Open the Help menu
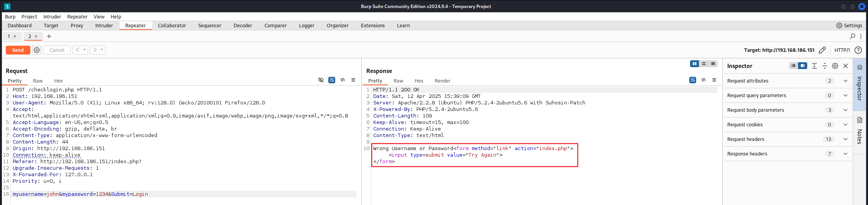 point(116,17)
